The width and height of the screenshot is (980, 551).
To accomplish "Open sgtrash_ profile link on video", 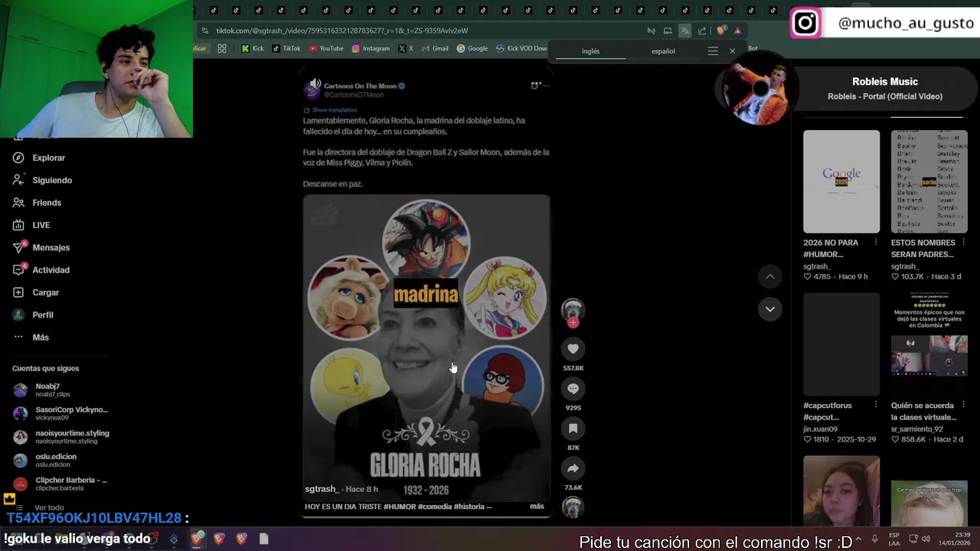I will pyautogui.click(x=322, y=489).
